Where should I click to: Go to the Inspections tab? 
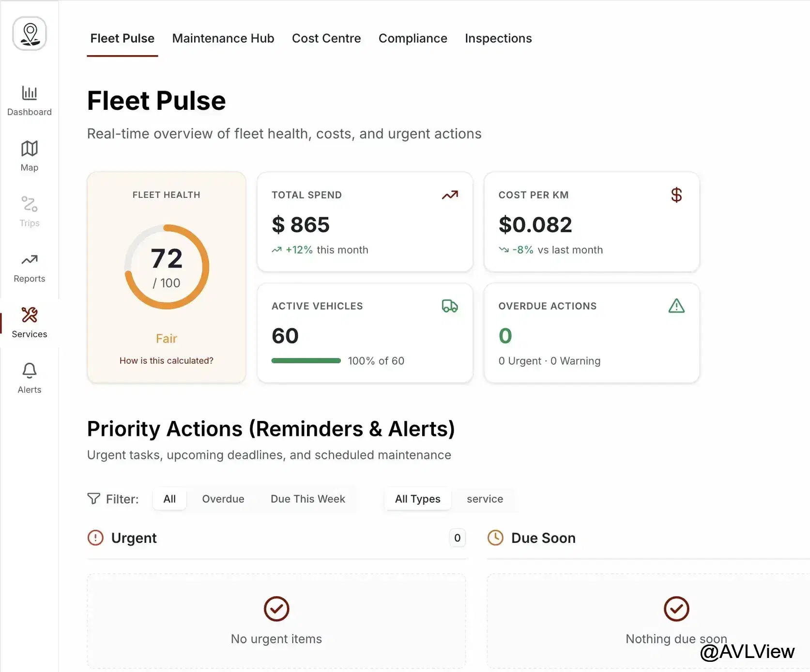[498, 38]
